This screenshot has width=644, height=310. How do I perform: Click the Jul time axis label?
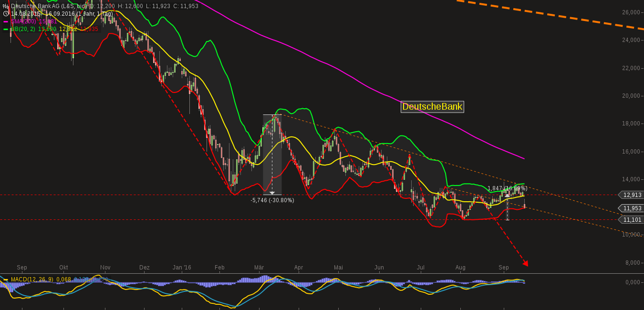click(x=421, y=268)
